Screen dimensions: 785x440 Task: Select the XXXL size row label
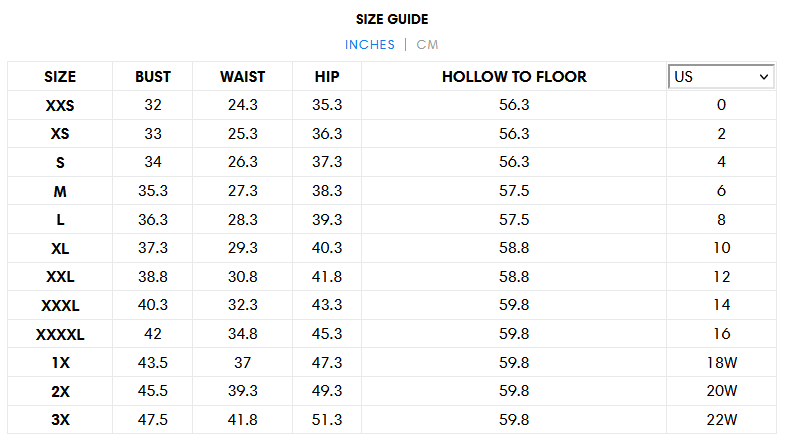pyautogui.click(x=60, y=306)
